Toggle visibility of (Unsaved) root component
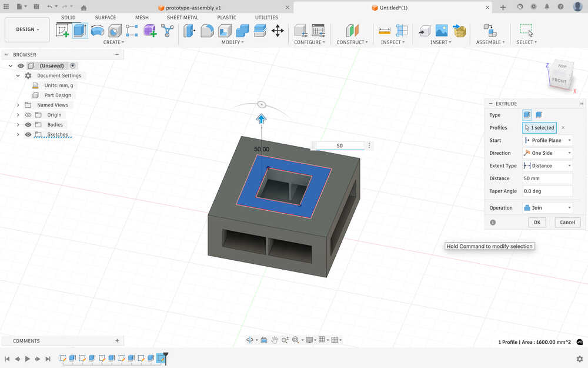This screenshot has width=588, height=368. [21, 66]
